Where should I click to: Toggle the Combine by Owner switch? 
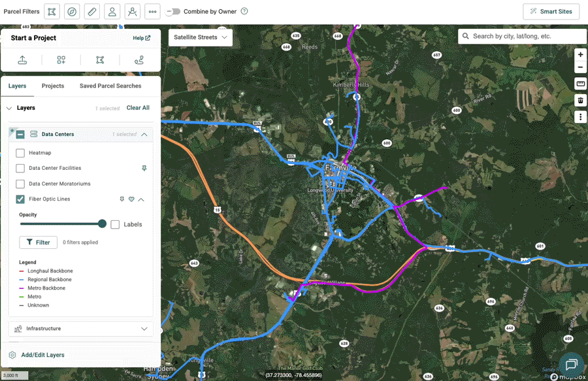click(x=173, y=12)
